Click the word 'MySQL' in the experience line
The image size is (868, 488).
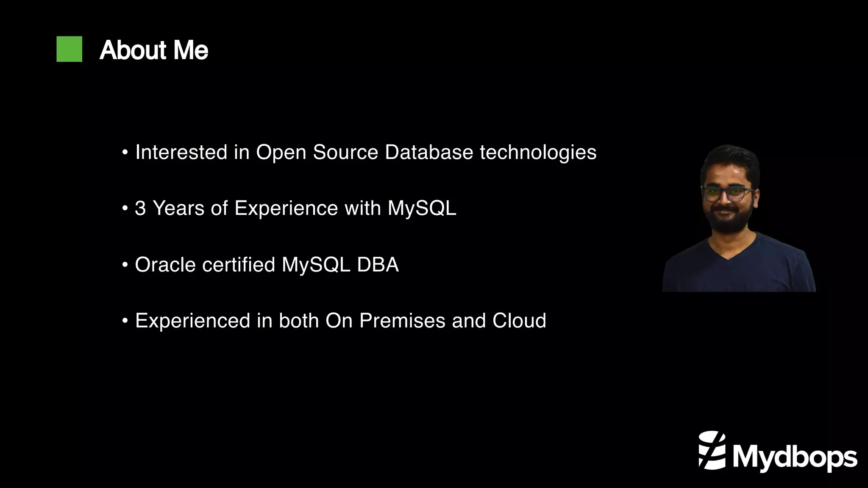422,208
